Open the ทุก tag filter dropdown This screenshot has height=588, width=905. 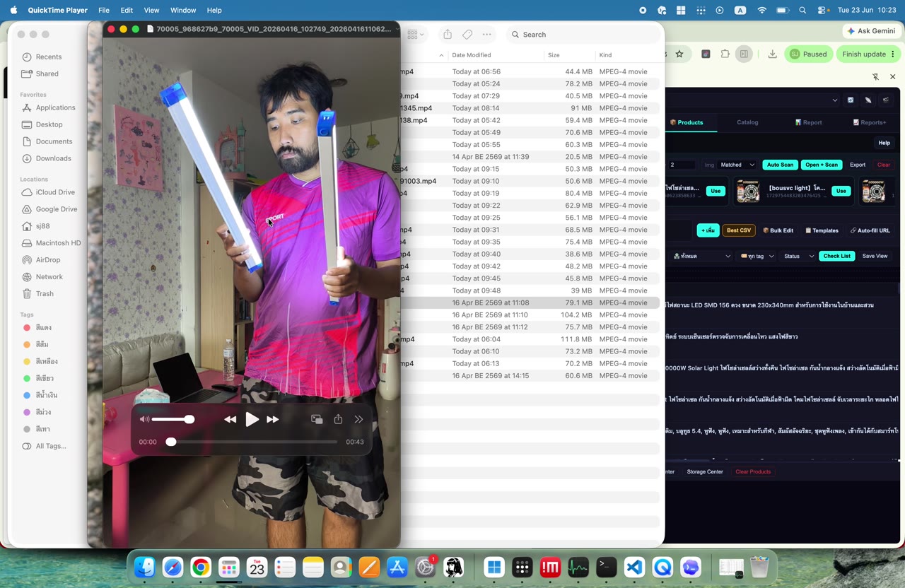click(757, 256)
